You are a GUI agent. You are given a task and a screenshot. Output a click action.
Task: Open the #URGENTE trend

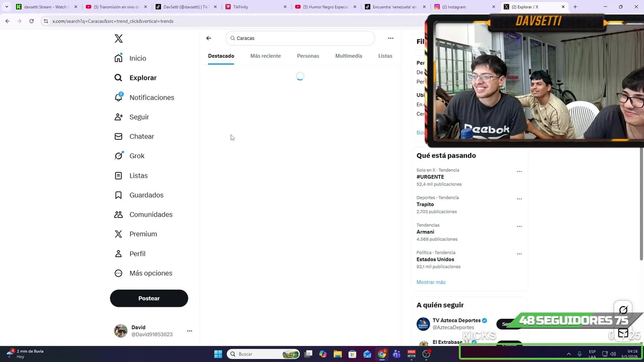click(x=430, y=177)
